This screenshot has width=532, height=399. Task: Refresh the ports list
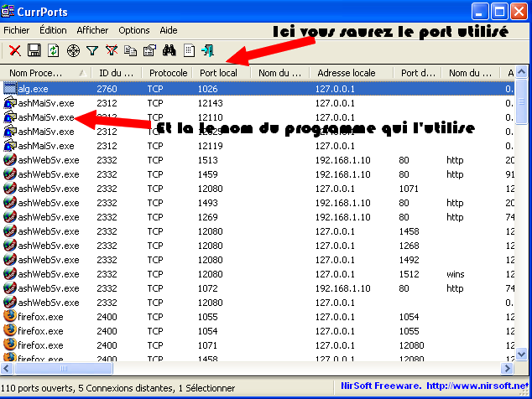coord(53,50)
